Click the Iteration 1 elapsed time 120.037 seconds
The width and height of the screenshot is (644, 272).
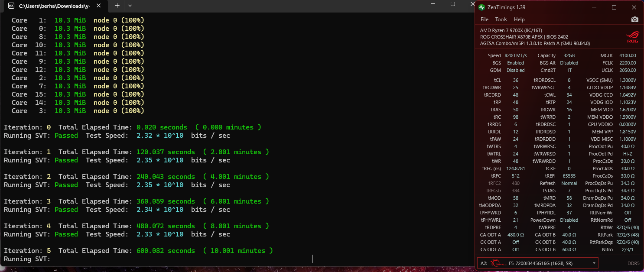(166, 152)
